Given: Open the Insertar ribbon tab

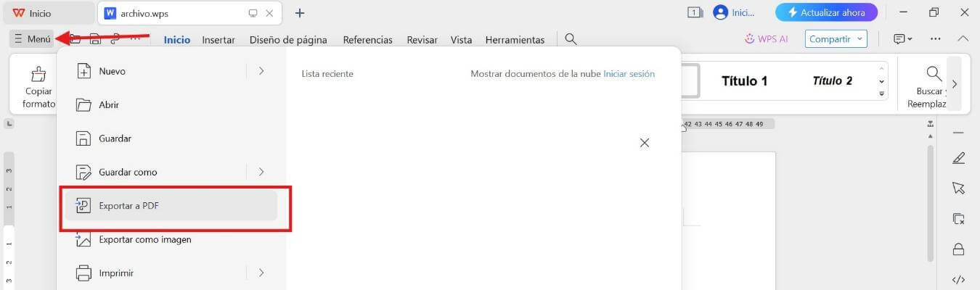Looking at the screenshot, I should tap(219, 40).
